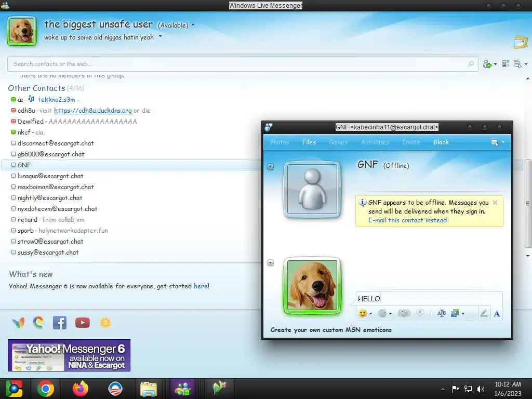The width and height of the screenshot is (532, 399).
Task: Open the personal message dropdown arrow
Action: tap(160, 36)
